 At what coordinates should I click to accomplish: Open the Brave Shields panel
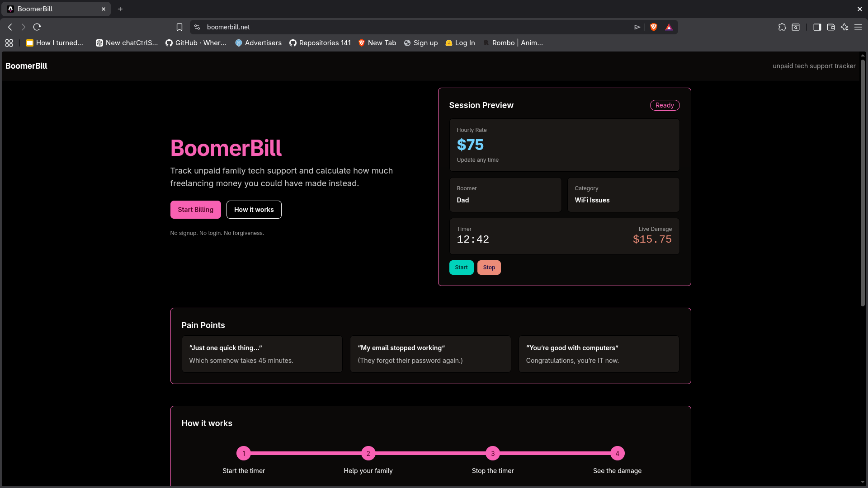[654, 27]
